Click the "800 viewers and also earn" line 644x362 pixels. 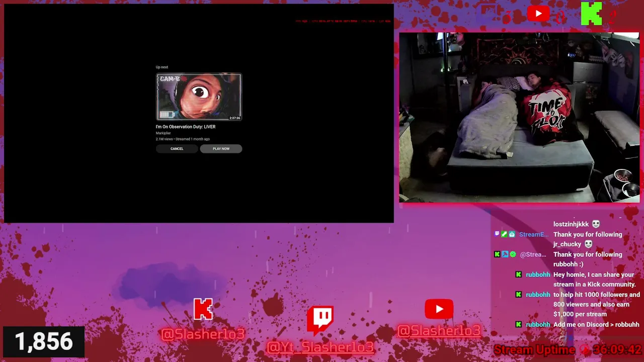click(592, 305)
